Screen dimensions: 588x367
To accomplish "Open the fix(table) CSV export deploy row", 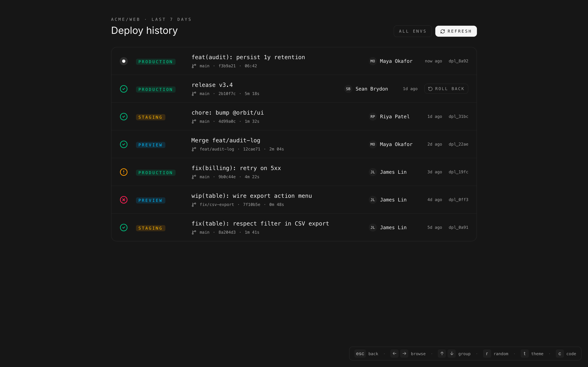I will pos(260,224).
